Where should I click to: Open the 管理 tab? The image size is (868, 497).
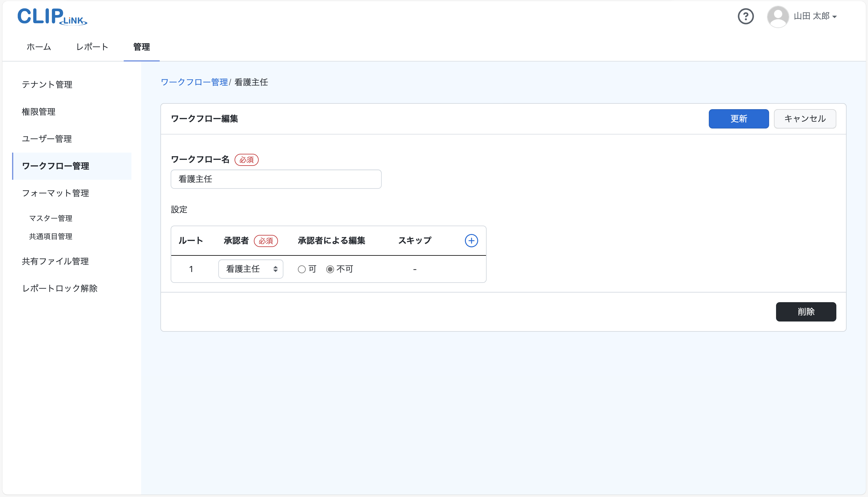click(x=142, y=47)
